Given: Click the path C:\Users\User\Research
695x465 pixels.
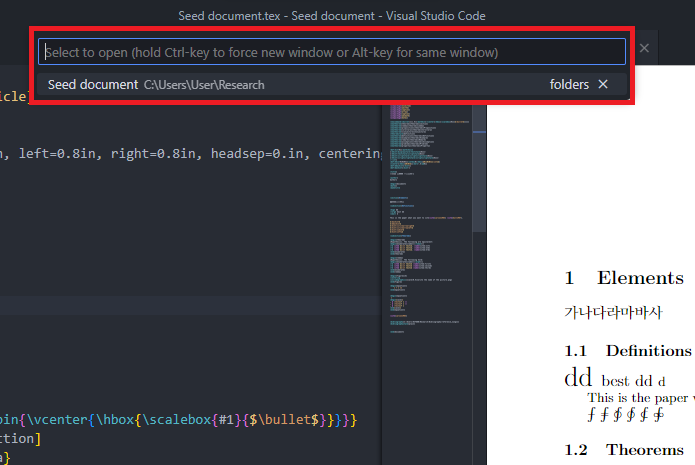Looking at the screenshot, I should 204,85.
